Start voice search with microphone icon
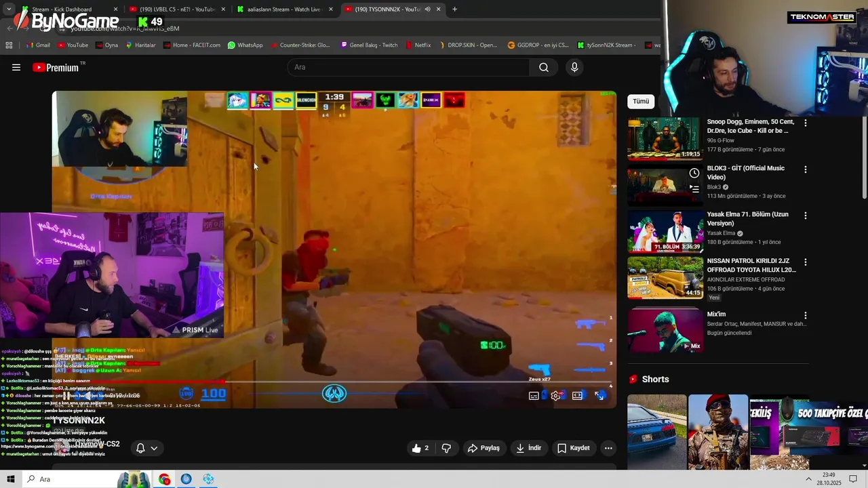The height and width of the screenshot is (488, 868). pyautogui.click(x=574, y=67)
